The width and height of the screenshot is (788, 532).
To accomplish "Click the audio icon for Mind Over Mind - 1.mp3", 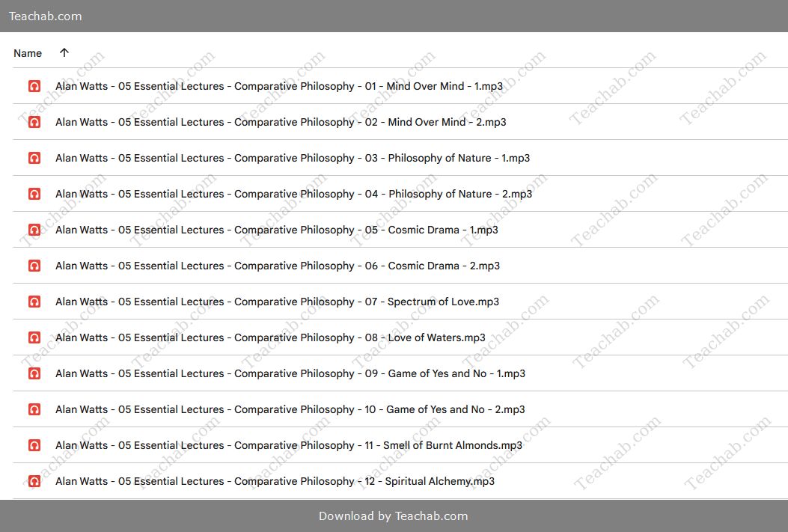I will pos(34,86).
